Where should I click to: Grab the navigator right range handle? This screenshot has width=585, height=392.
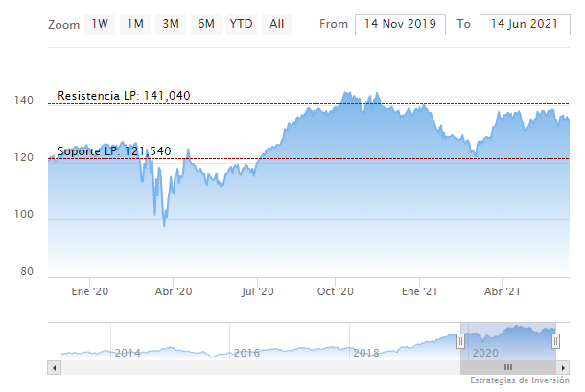pos(555,341)
